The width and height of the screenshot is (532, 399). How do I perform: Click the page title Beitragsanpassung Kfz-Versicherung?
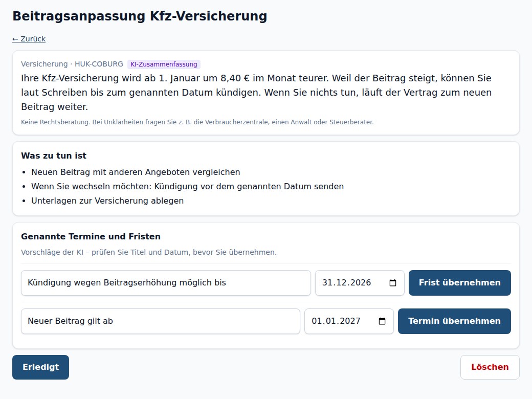pos(140,16)
